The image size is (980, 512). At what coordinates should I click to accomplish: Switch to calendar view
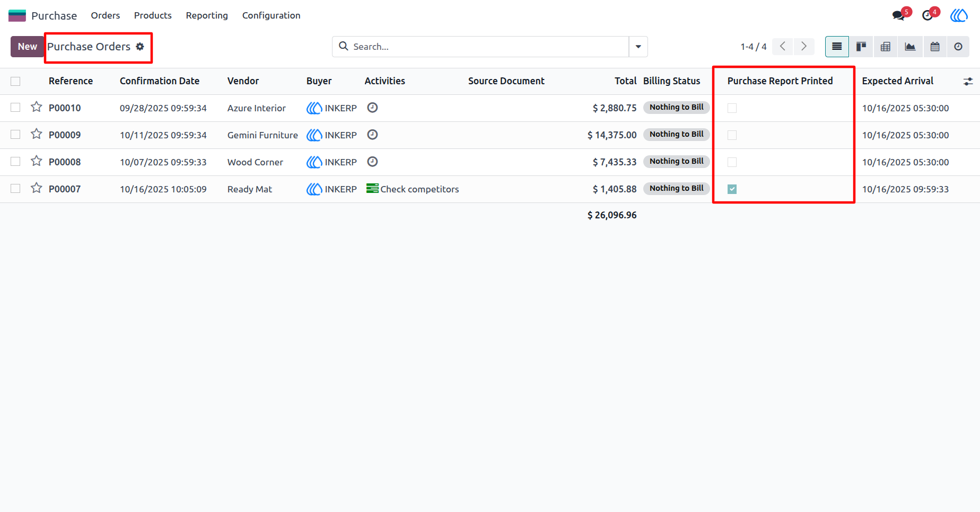[x=935, y=47]
